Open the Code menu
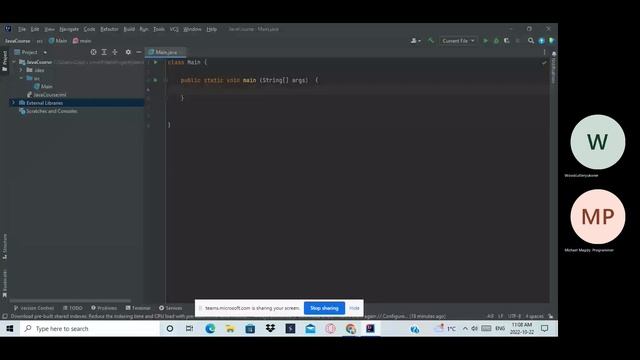This screenshot has height=360, width=640. click(89, 29)
